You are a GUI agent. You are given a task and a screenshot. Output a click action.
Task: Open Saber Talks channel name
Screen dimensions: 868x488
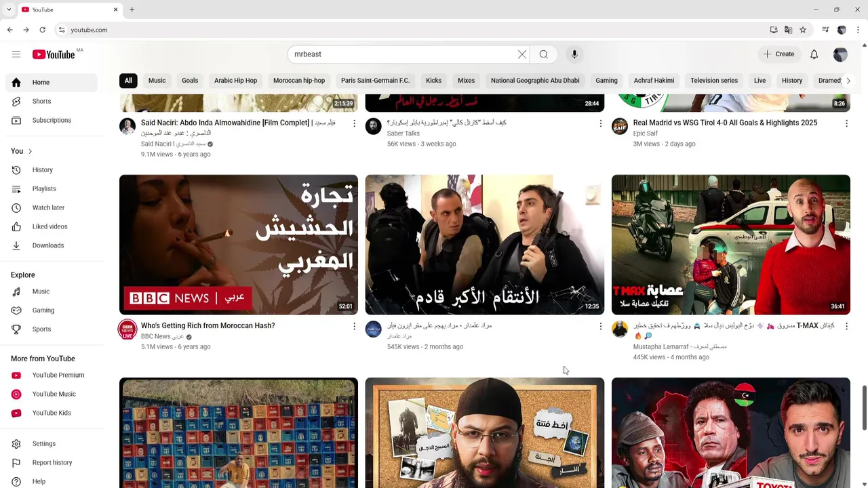(x=403, y=134)
